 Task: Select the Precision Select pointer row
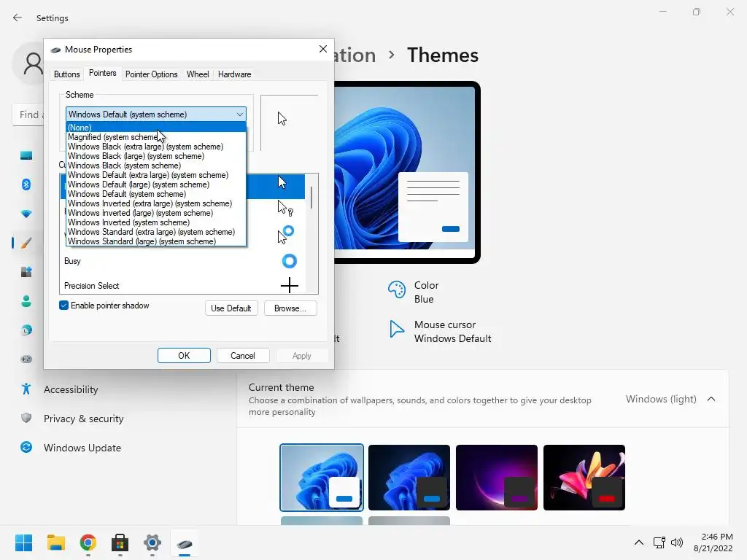coord(182,285)
